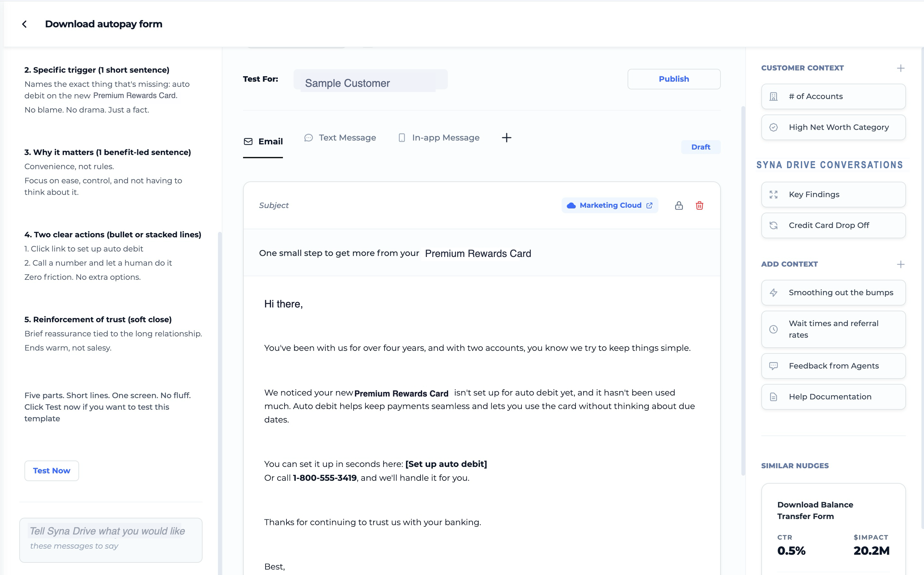Click the plus icon next to Add Context
Viewport: 924px width, 575px height.
click(x=901, y=264)
